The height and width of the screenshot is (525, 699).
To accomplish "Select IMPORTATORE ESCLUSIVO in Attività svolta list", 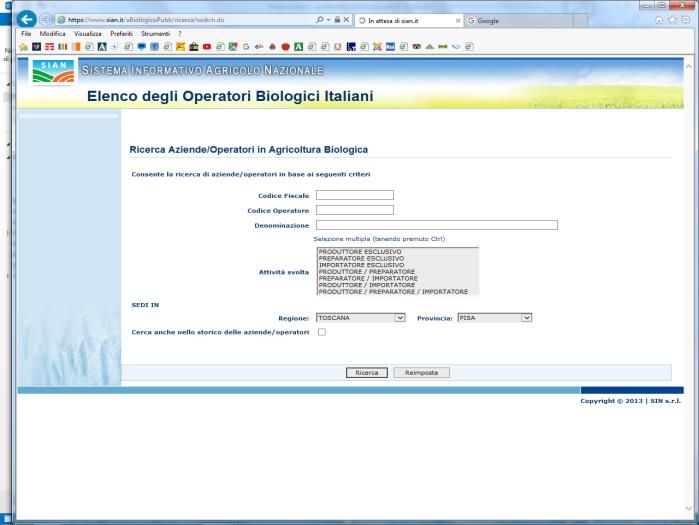I will tap(361, 264).
